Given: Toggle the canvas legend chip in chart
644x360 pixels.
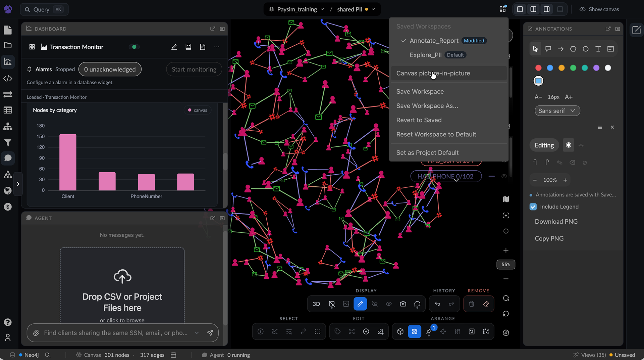Looking at the screenshot, I should click(198, 110).
